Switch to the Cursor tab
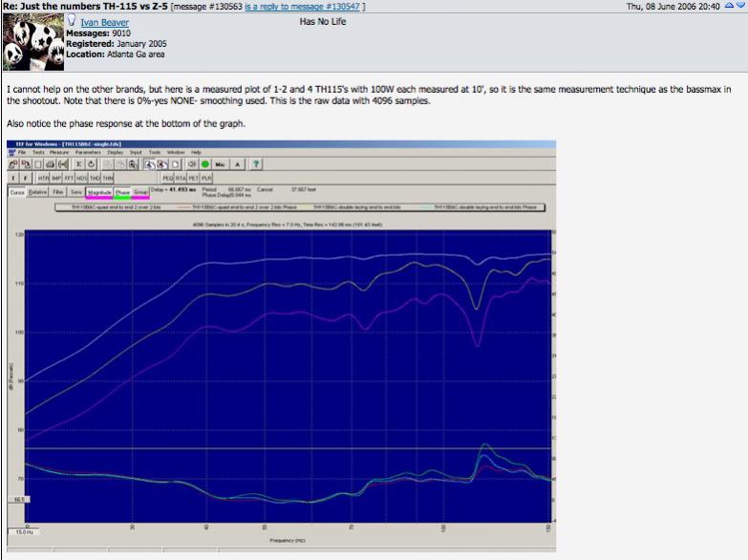Screen dimensions: 748x560 pyautogui.click(x=17, y=192)
